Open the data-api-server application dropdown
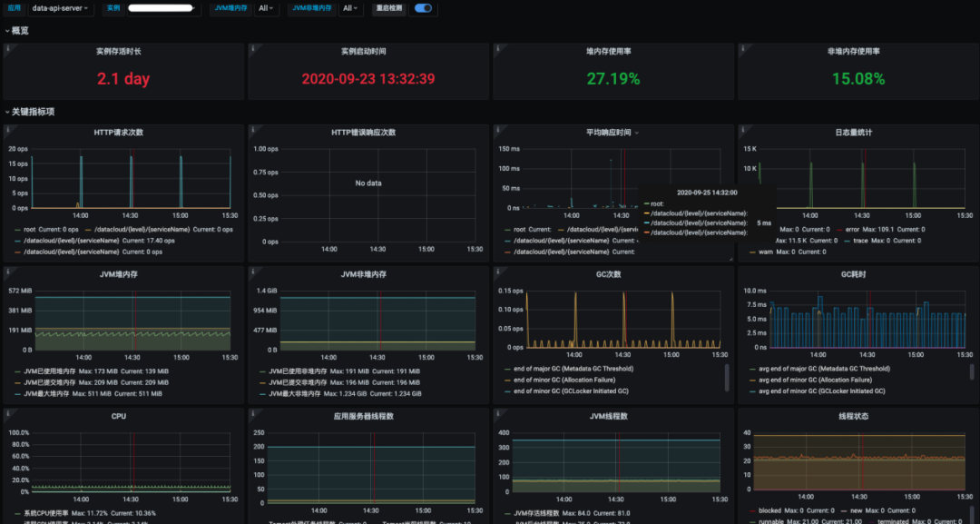 (x=60, y=8)
